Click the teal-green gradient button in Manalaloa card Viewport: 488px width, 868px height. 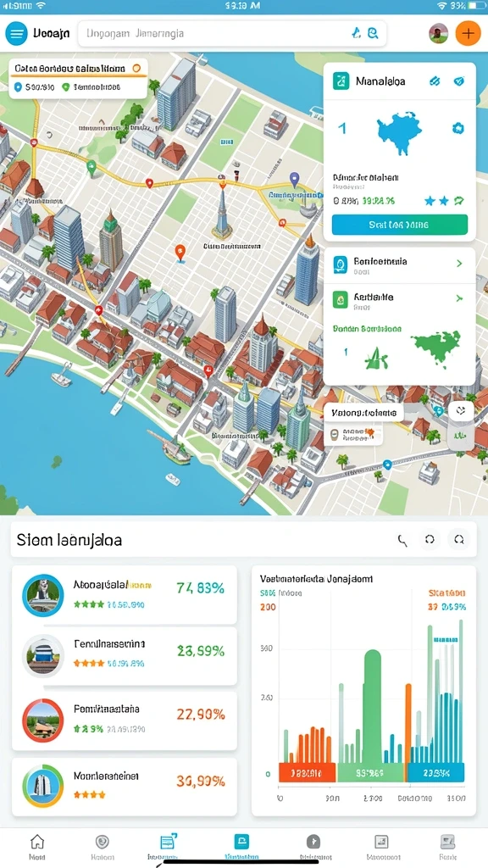[x=400, y=225]
